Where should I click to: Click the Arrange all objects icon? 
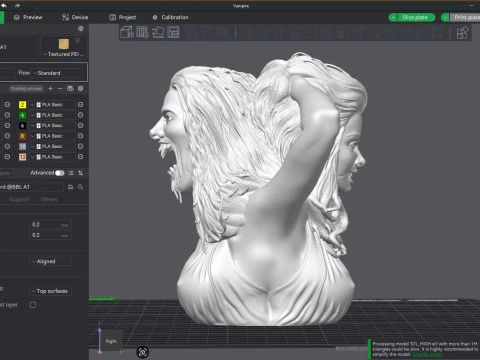[x=173, y=32]
